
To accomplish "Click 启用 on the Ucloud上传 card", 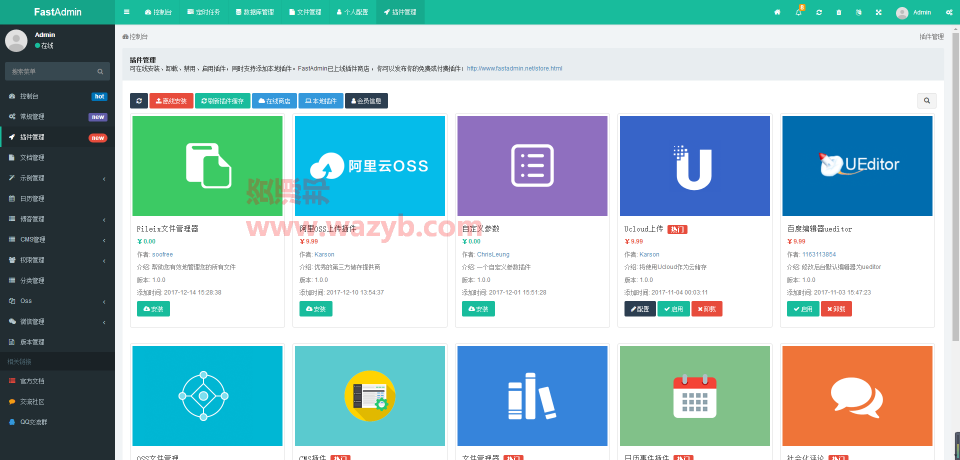I will pyautogui.click(x=673, y=309).
